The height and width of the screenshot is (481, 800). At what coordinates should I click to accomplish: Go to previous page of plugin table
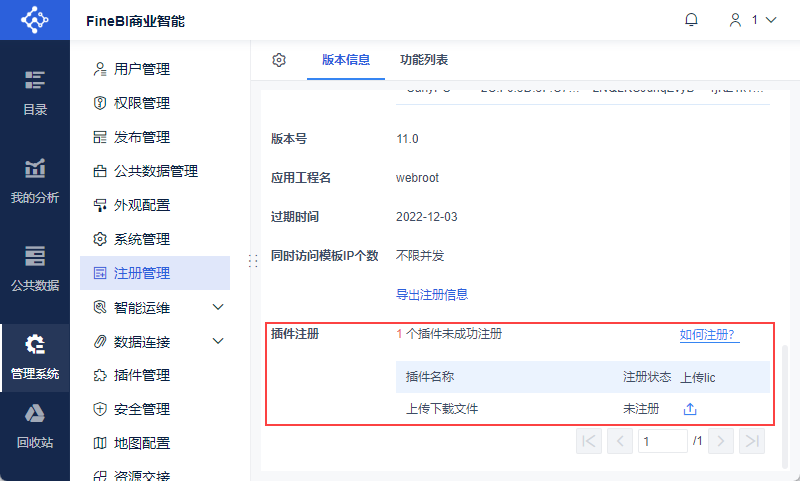click(x=620, y=441)
